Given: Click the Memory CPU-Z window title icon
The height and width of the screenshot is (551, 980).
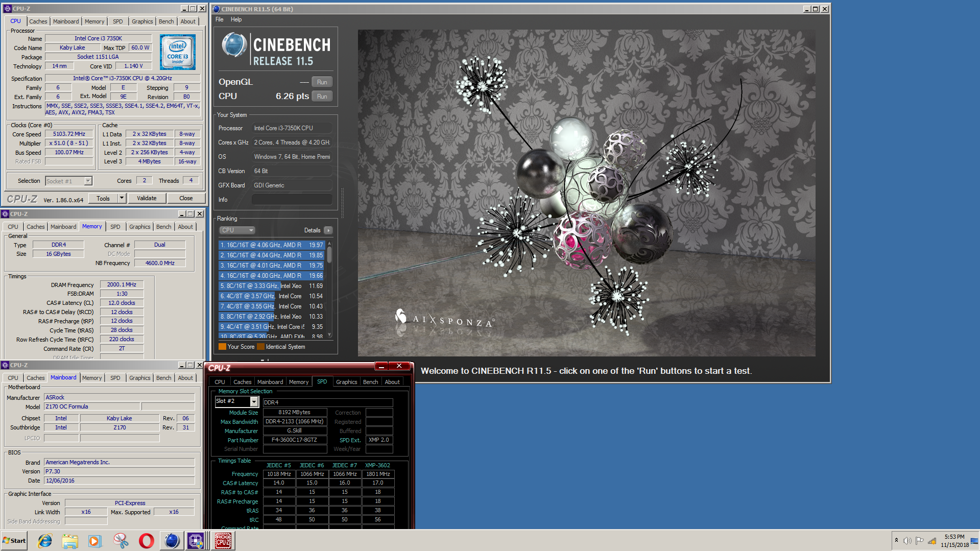Looking at the screenshot, I should [5, 214].
